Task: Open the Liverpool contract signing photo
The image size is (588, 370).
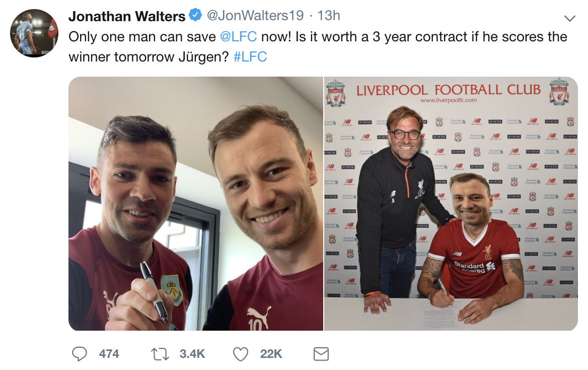Action: 451,204
